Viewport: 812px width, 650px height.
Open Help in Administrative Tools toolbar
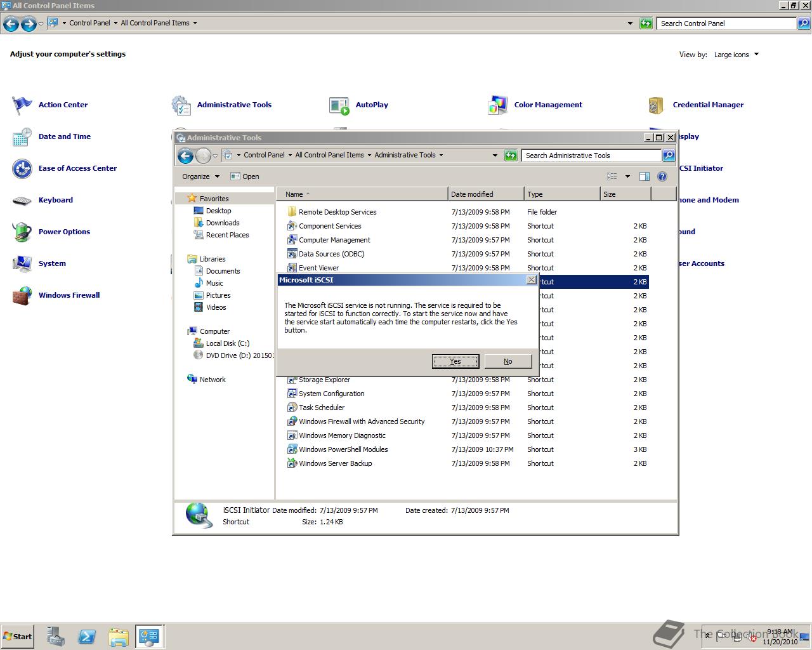tap(662, 176)
